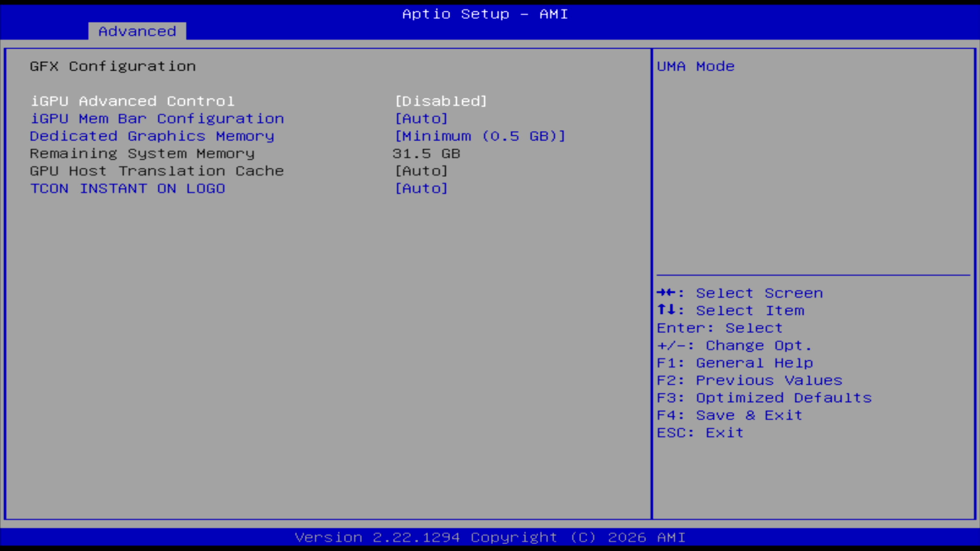Image resolution: width=980 pixels, height=551 pixels.
Task: Click the Select Screen arrows hint
Action: coord(740,293)
